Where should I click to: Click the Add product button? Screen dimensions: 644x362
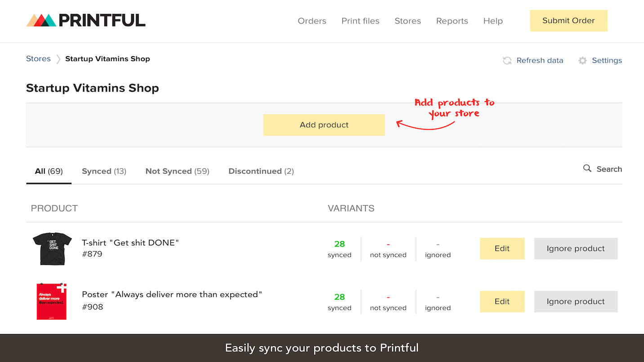click(324, 125)
